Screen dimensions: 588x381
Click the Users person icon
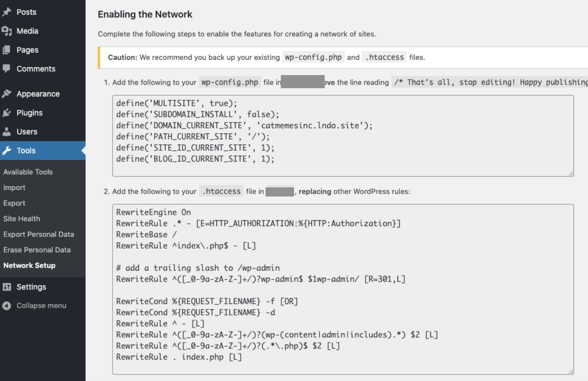7,131
